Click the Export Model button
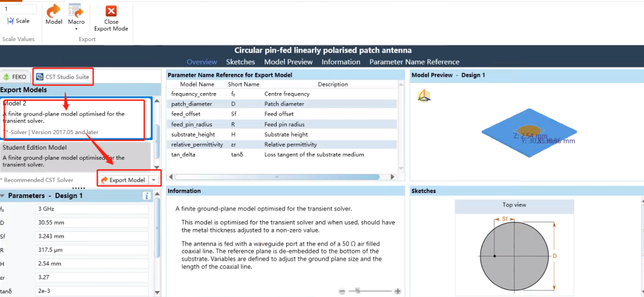 (x=123, y=180)
